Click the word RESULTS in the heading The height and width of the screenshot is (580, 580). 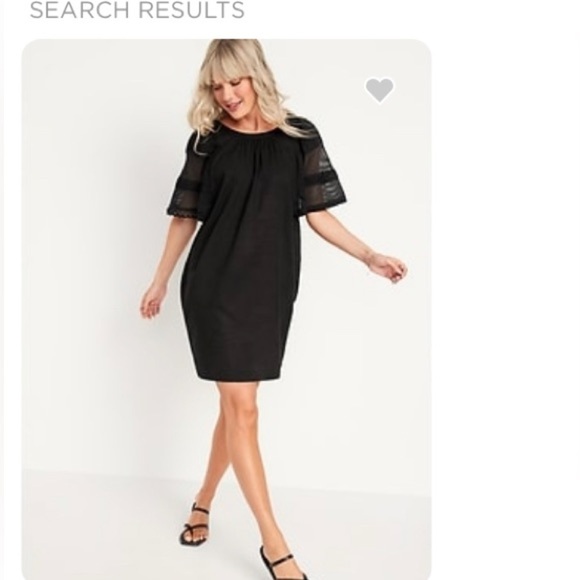coord(192,10)
